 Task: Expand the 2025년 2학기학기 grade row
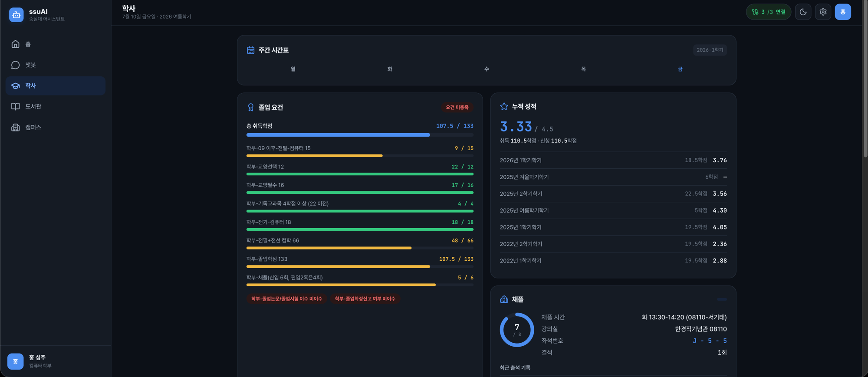(x=613, y=193)
